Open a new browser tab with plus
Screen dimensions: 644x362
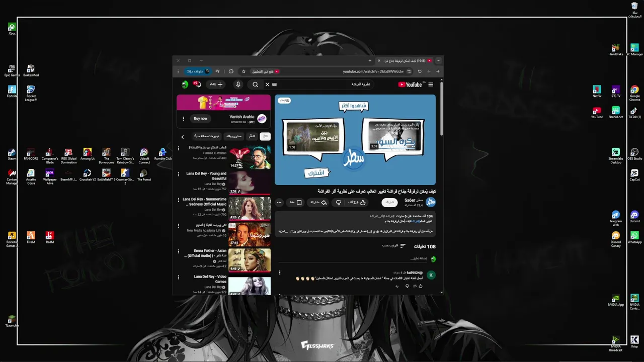click(x=370, y=61)
